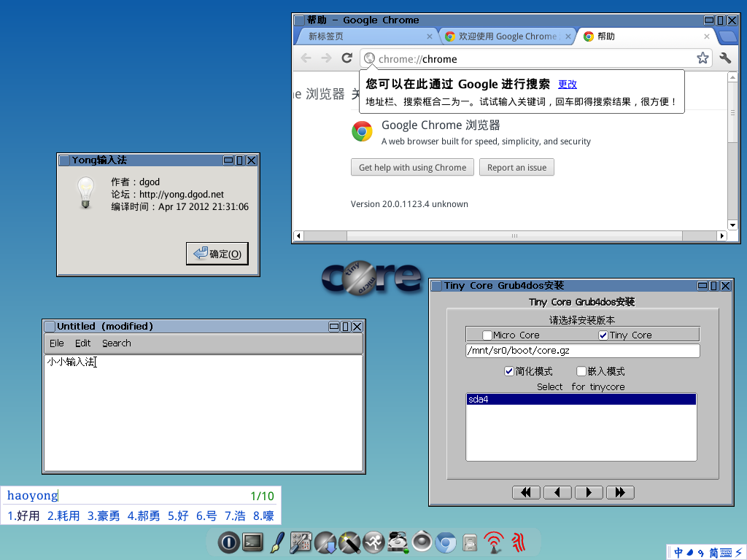
Task: Choose candidate 2.耗用
Action: pos(63,516)
